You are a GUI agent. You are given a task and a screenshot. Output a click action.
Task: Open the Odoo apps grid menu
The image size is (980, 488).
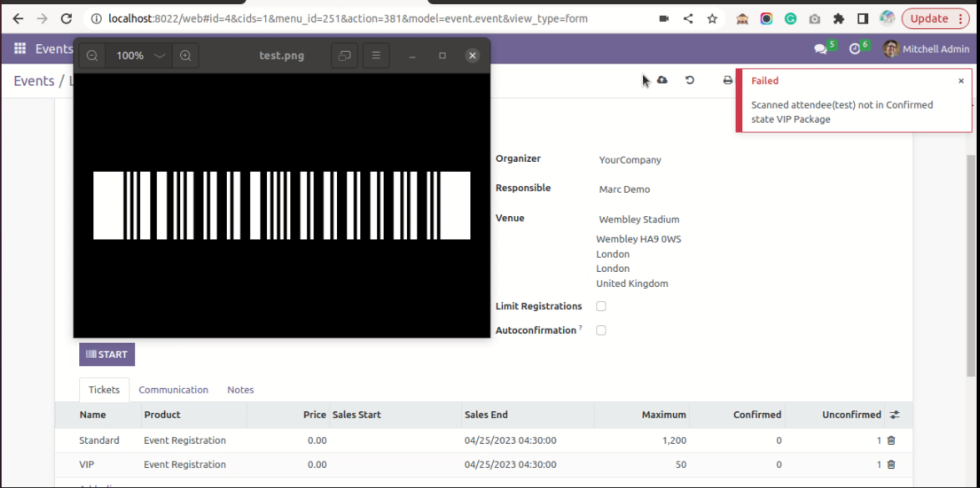pos(19,48)
